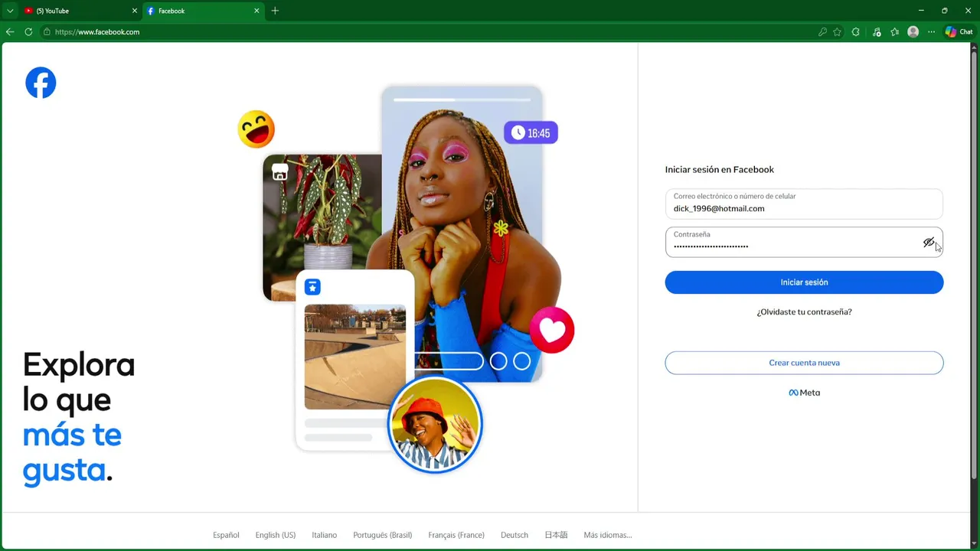The height and width of the screenshot is (551, 980).
Task: Select English (US) language
Action: (x=276, y=535)
